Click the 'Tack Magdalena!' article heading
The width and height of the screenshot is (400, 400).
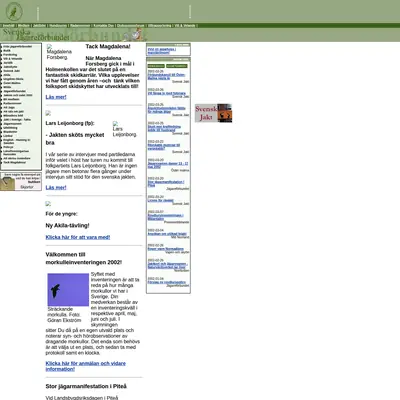pyautogui.click(x=108, y=47)
